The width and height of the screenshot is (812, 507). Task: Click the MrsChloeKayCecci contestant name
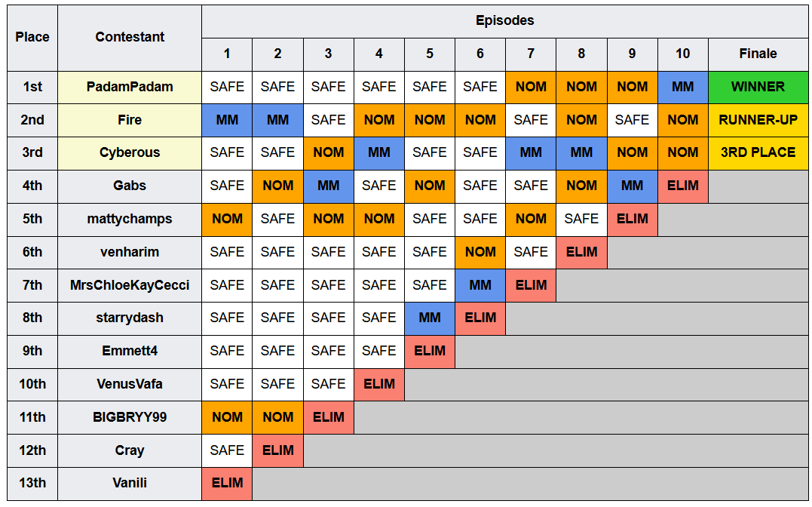(130, 285)
